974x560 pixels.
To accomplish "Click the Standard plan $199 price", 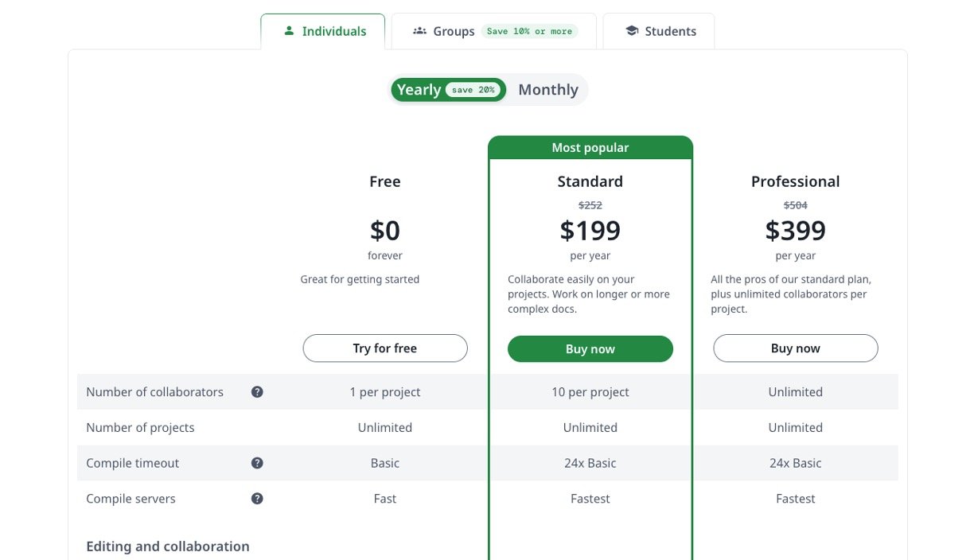I will (590, 231).
